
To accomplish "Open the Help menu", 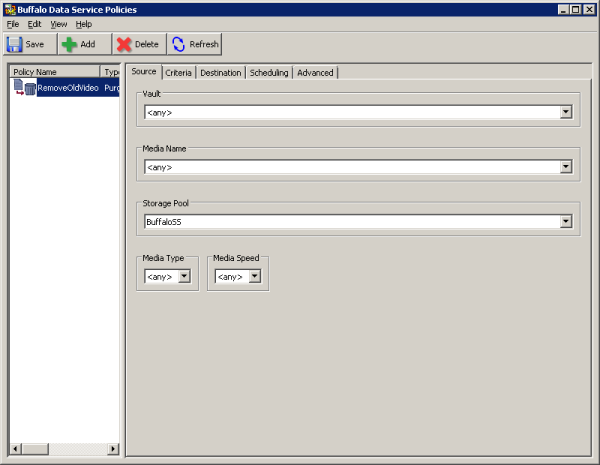I will pos(83,24).
